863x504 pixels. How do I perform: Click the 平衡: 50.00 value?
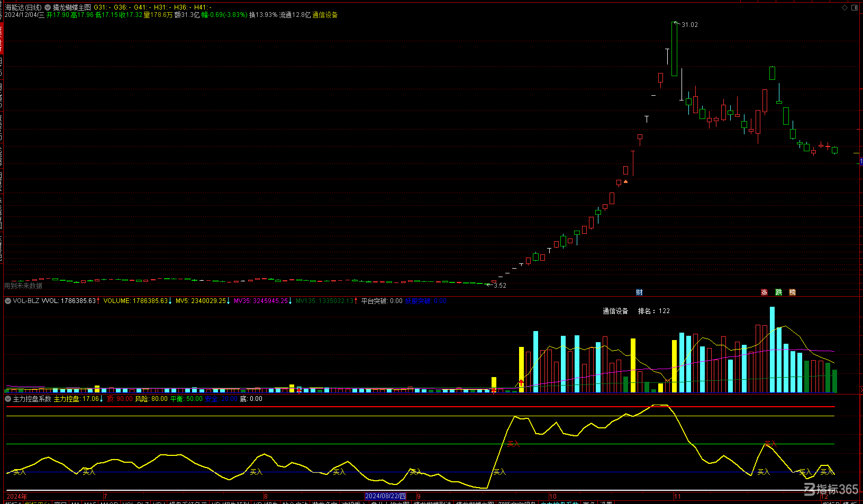tap(186, 399)
